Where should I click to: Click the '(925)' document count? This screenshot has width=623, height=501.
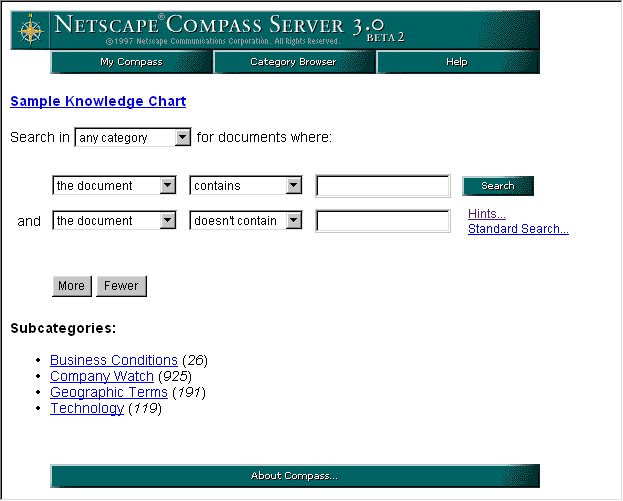[x=175, y=376]
